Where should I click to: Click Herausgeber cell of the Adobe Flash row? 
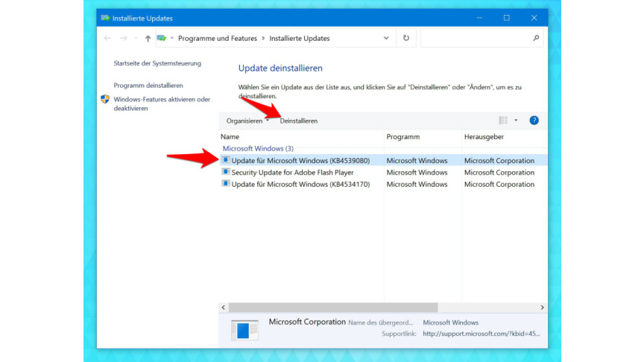499,172
